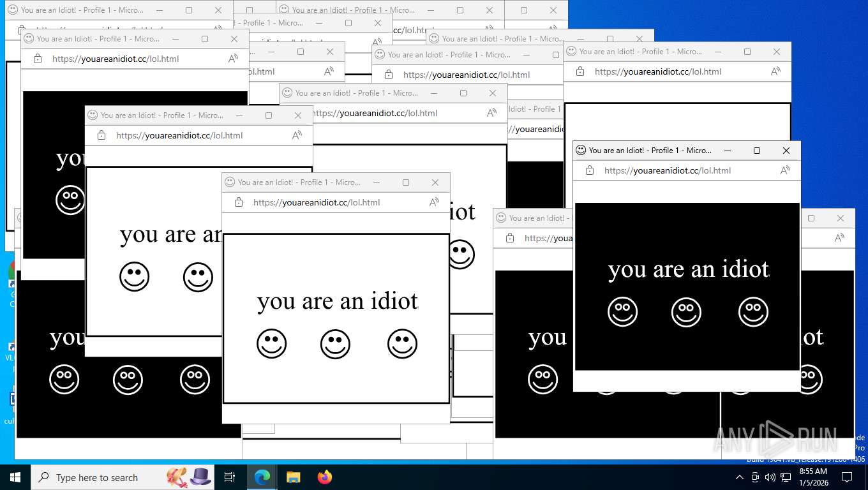Click the middle smiley in the front black popup on right
The width and height of the screenshot is (868, 490).
pyautogui.click(x=687, y=312)
